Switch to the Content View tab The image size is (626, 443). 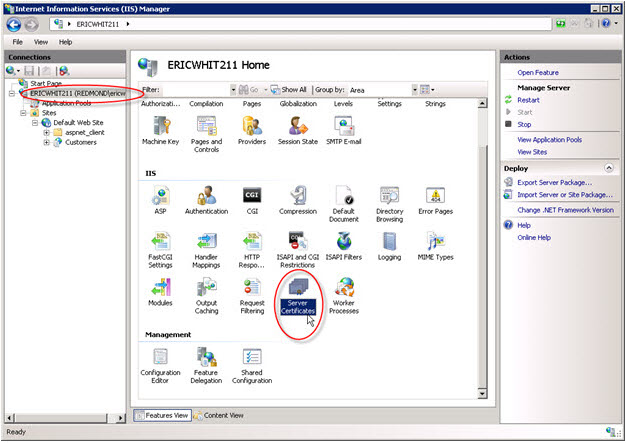click(219, 415)
